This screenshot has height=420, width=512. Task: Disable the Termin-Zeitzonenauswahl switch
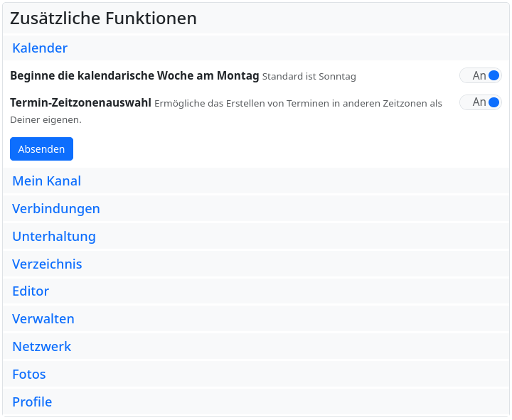481,102
